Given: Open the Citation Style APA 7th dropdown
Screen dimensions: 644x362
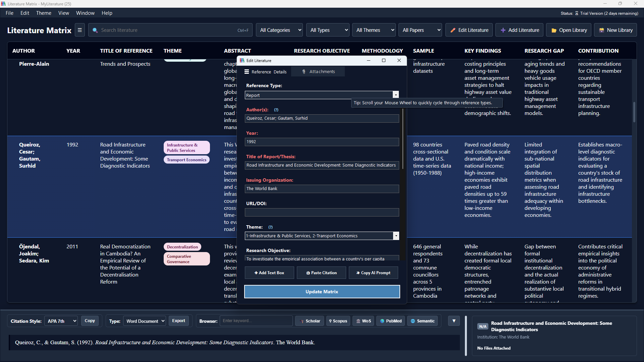Looking at the screenshot, I should pyautogui.click(x=61, y=321).
